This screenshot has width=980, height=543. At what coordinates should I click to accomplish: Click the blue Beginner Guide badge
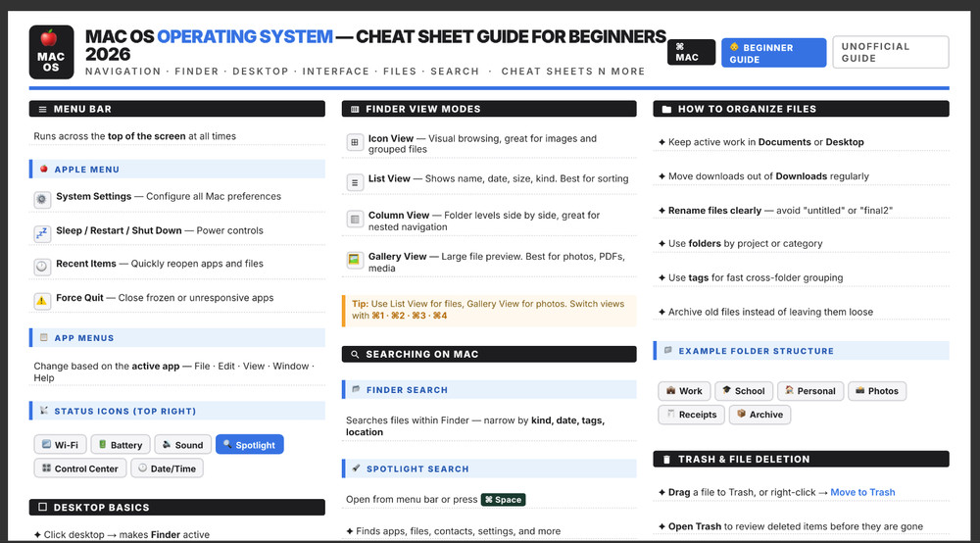click(x=774, y=53)
